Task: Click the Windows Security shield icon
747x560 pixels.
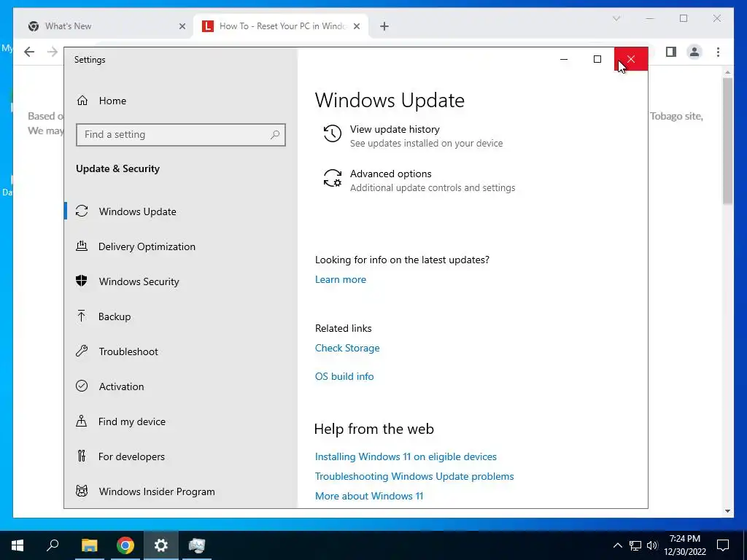Action: 82,281
